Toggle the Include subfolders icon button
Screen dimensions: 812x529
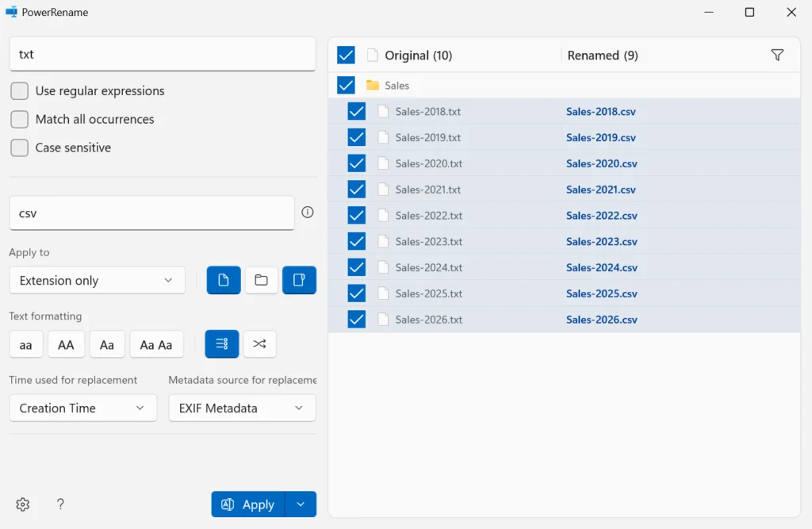click(299, 280)
